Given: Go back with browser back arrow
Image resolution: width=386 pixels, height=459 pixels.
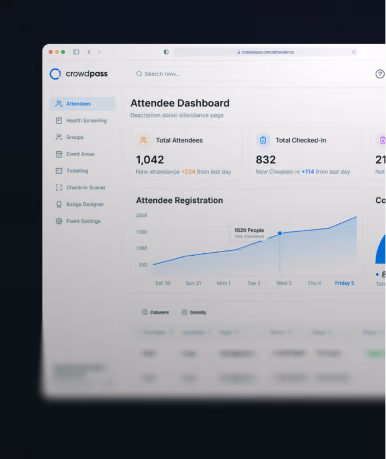Looking at the screenshot, I should point(89,52).
